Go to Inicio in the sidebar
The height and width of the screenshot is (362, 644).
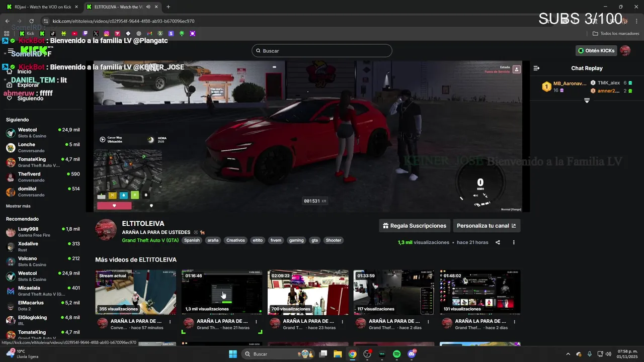[x=24, y=71]
